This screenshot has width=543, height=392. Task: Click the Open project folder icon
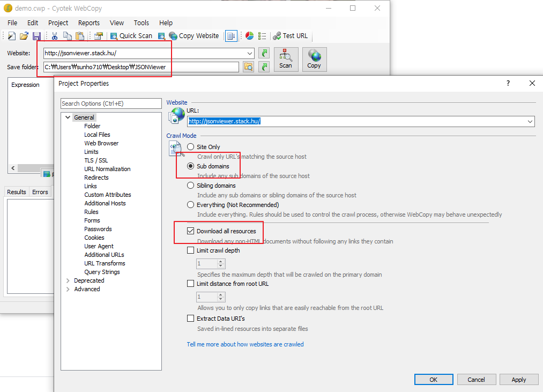click(24, 36)
